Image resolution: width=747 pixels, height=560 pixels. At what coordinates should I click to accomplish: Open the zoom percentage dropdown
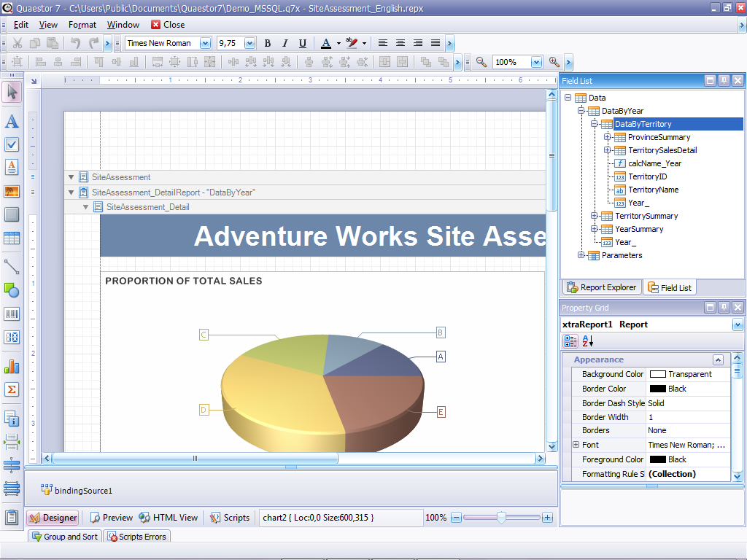pyautogui.click(x=536, y=62)
